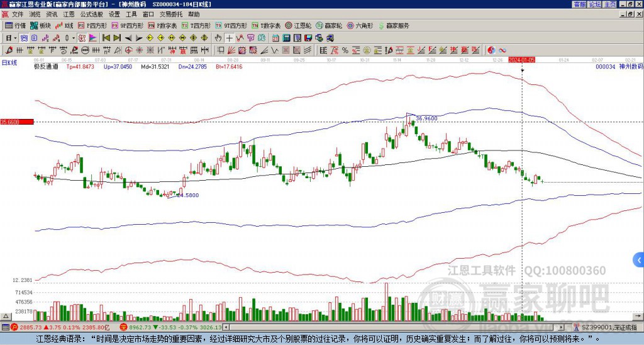Click the 行情 toolbar button
Image resolution: width=644 pixels, height=345 pixels.
click(15, 25)
